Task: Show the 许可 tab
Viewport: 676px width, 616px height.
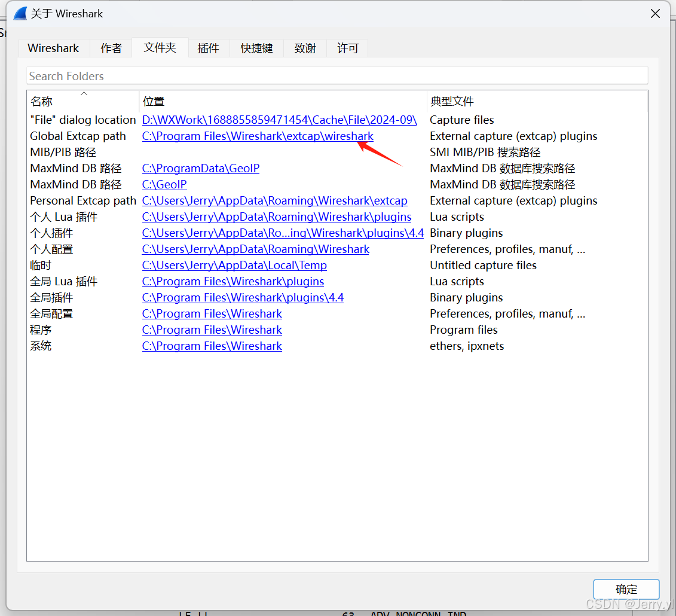Action: pyautogui.click(x=347, y=48)
